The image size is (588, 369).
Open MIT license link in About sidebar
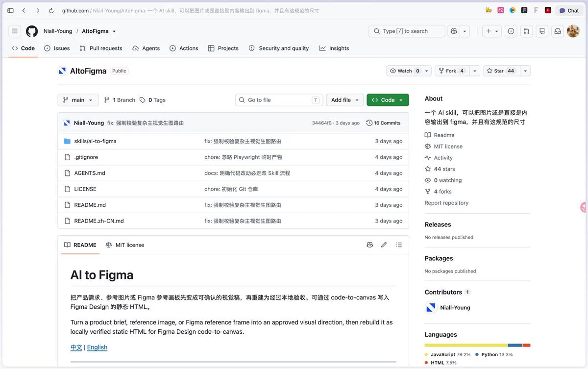(x=444, y=147)
